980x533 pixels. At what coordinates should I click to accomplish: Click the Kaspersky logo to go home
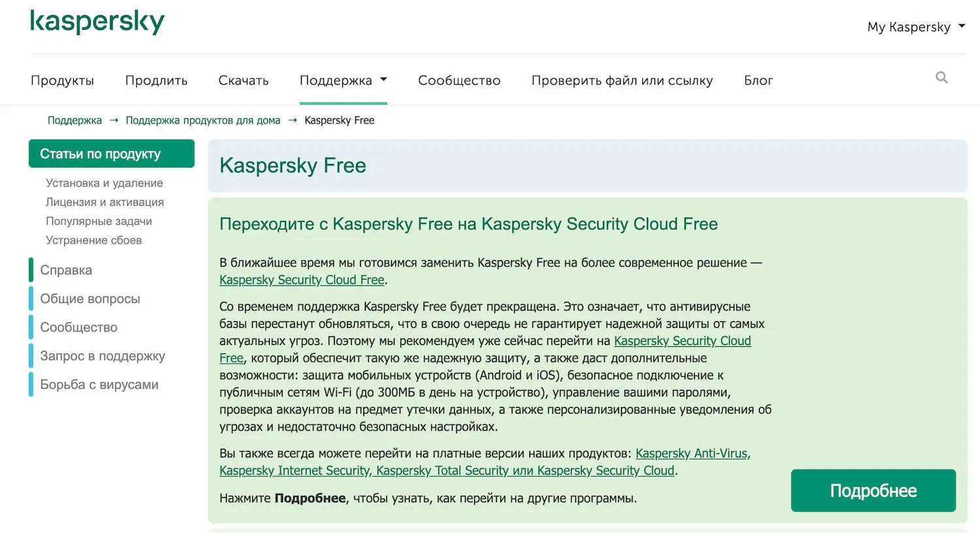[x=97, y=22]
